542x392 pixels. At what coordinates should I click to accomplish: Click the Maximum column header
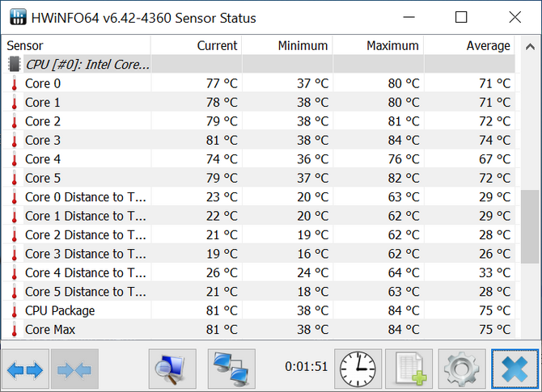(378, 45)
